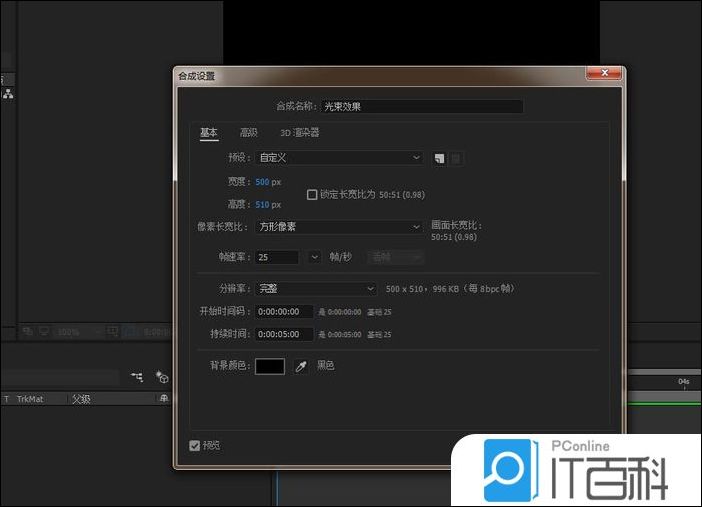This screenshot has width=702, height=507.
Task: Click the 帧速率 field showing 25
Action: (277, 257)
